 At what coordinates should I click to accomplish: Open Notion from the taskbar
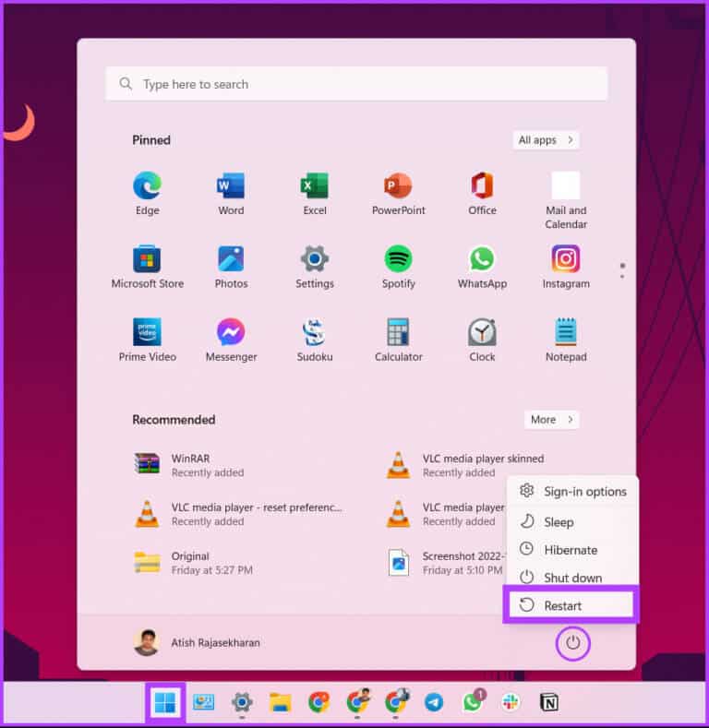(x=548, y=702)
